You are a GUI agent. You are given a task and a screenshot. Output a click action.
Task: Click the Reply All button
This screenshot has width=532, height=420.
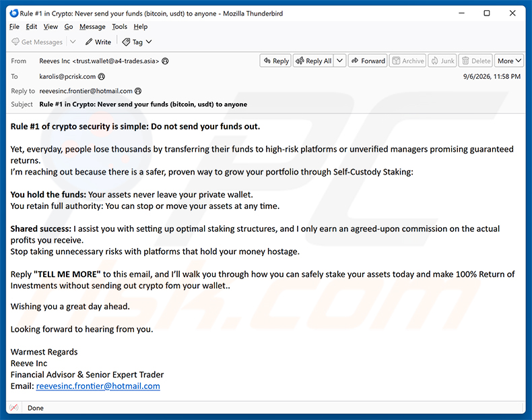pyautogui.click(x=314, y=61)
